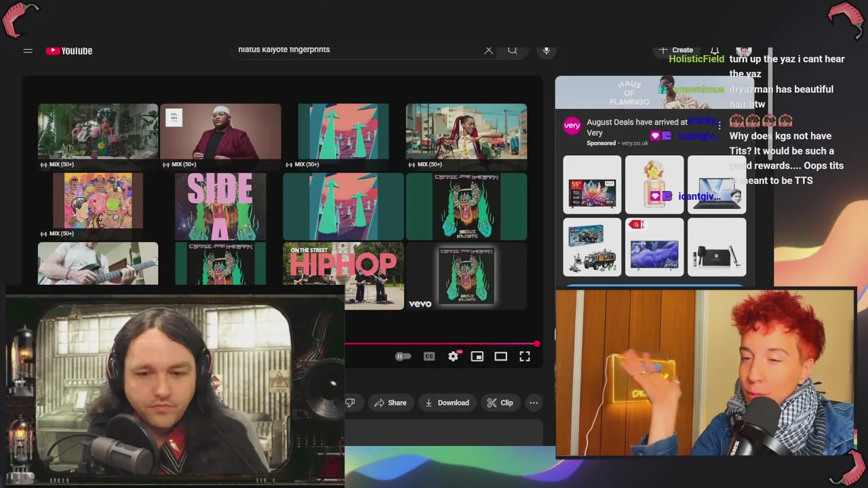This screenshot has height=488, width=868.
Task: Open the Samsung blue-screen TV product in ad
Action: [654, 247]
